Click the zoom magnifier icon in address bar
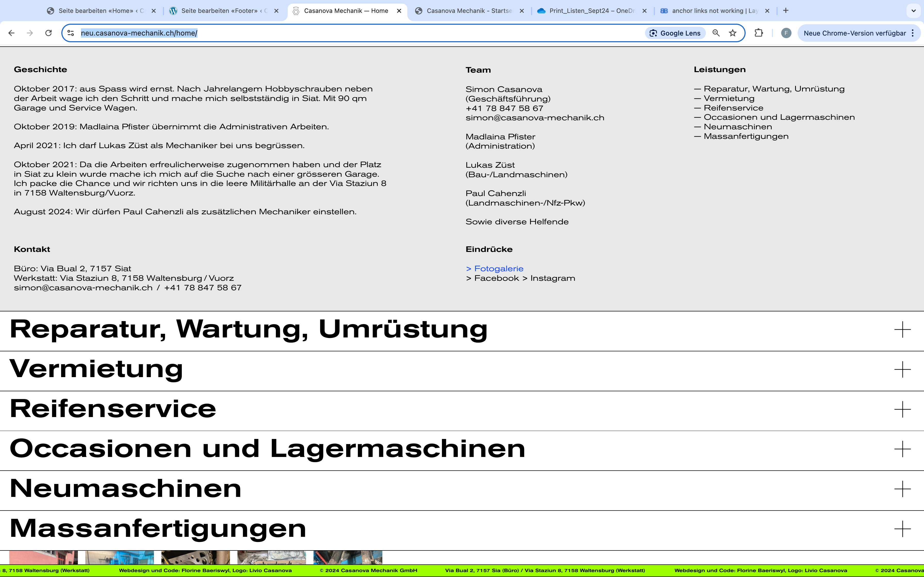Screen dimensions: 924x577 point(716,33)
